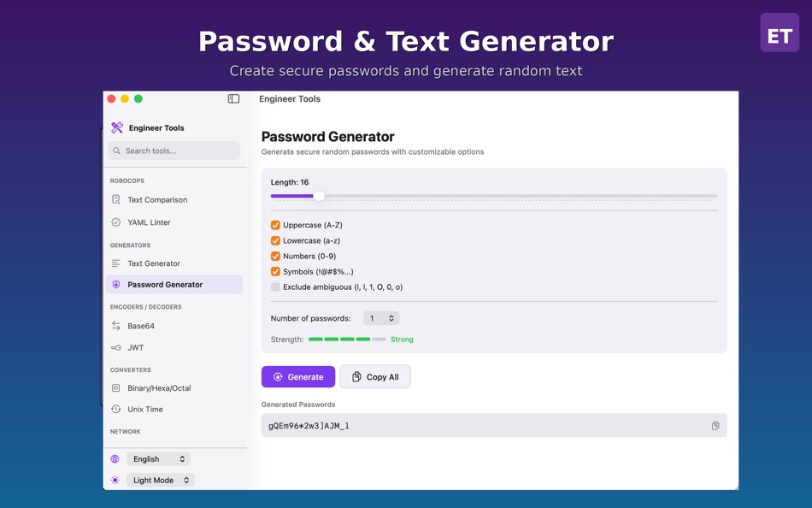Click the Copy All button

tap(374, 376)
